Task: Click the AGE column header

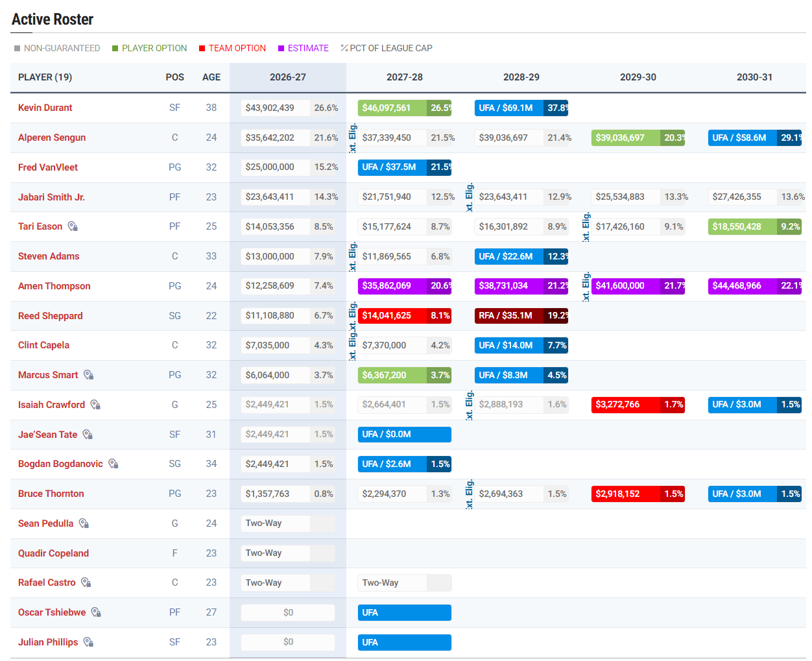Action: (211, 77)
